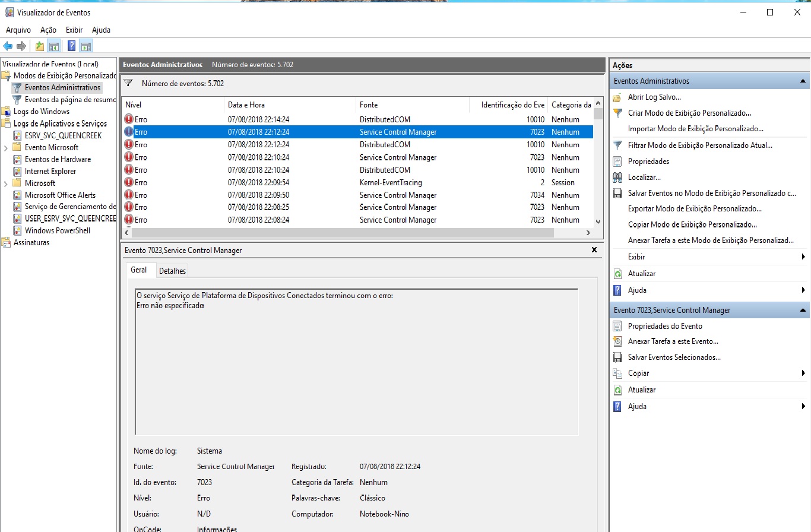Collapse the Eventos Administrativos actions section
The width and height of the screenshot is (811, 532).
tap(803, 81)
